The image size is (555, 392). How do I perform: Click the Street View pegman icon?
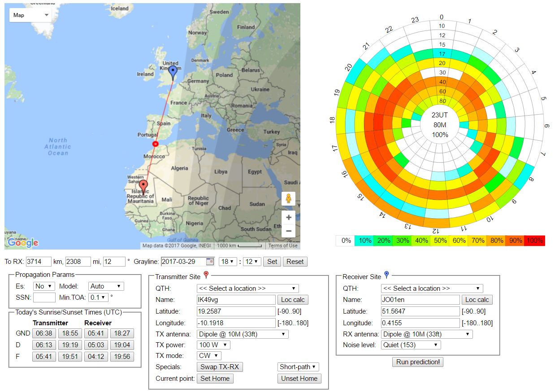(x=288, y=198)
